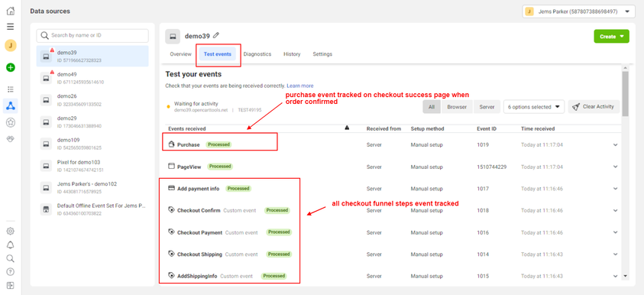The width and height of the screenshot is (644, 295).
Task: Select the demo39 data source in list
Action: (92, 56)
